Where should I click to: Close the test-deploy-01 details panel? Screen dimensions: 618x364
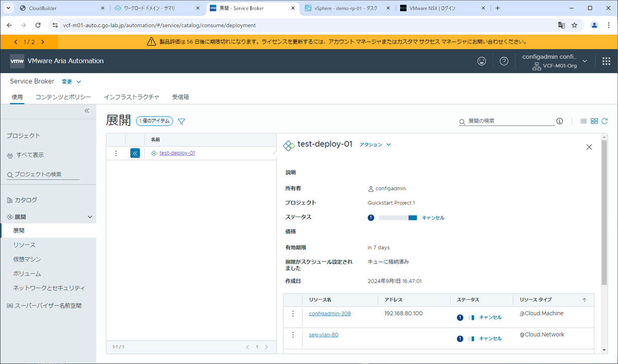[x=589, y=147]
